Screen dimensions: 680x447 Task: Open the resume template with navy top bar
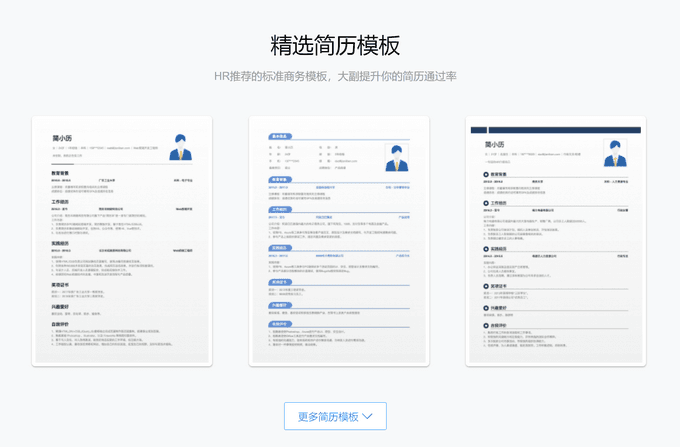coord(556,241)
